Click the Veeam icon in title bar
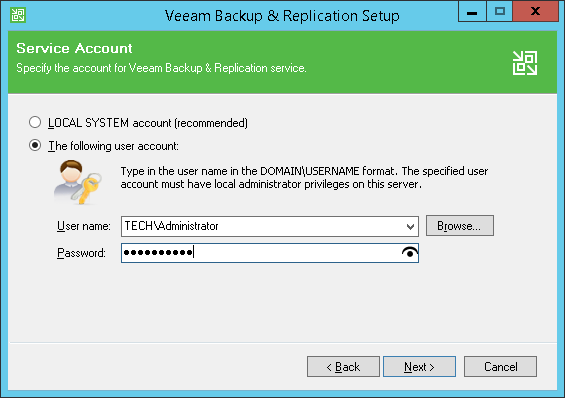565x398 pixels. [18, 15]
